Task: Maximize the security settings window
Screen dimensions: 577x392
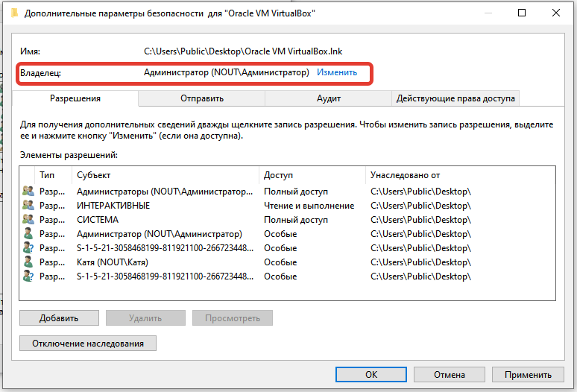Action: pyautogui.click(x=521, y=13)
